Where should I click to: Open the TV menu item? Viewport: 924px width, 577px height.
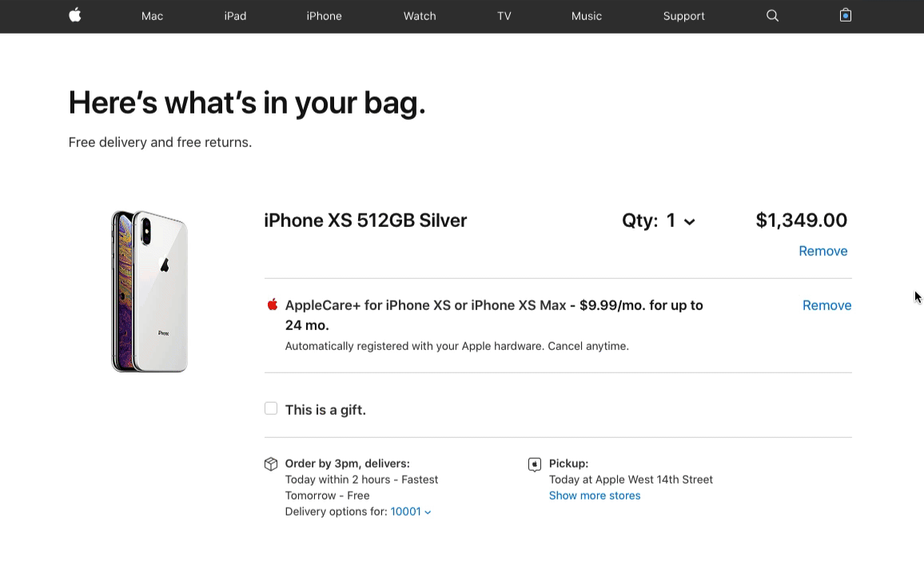[x=504, y=16]
